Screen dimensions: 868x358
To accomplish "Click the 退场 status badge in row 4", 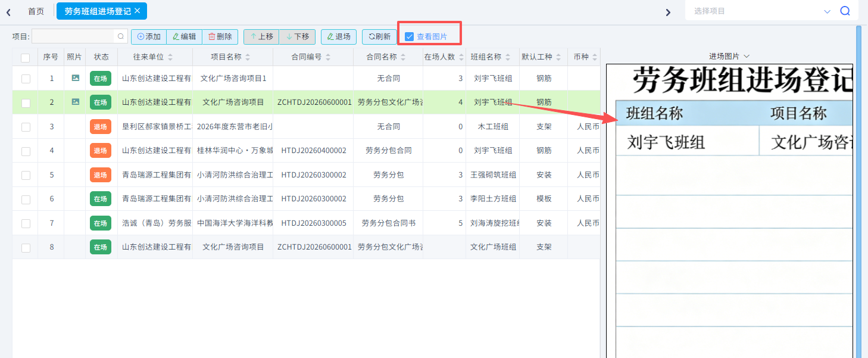I will (x=101, y=150).
